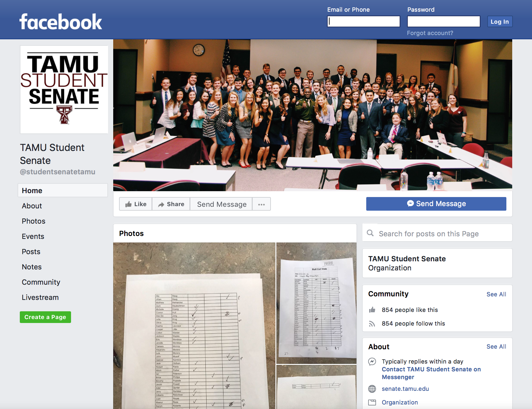Open Livestream in the sidebar
This screenshot has height=409, width=532.
coord(40,297)
